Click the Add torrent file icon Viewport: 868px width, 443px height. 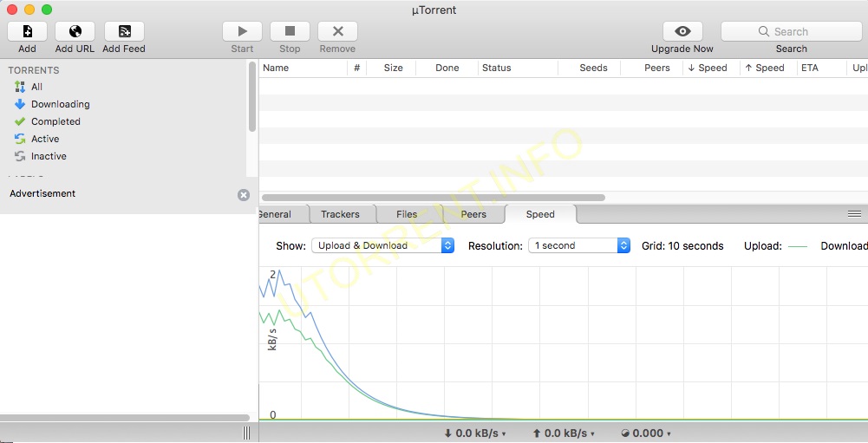27,31
